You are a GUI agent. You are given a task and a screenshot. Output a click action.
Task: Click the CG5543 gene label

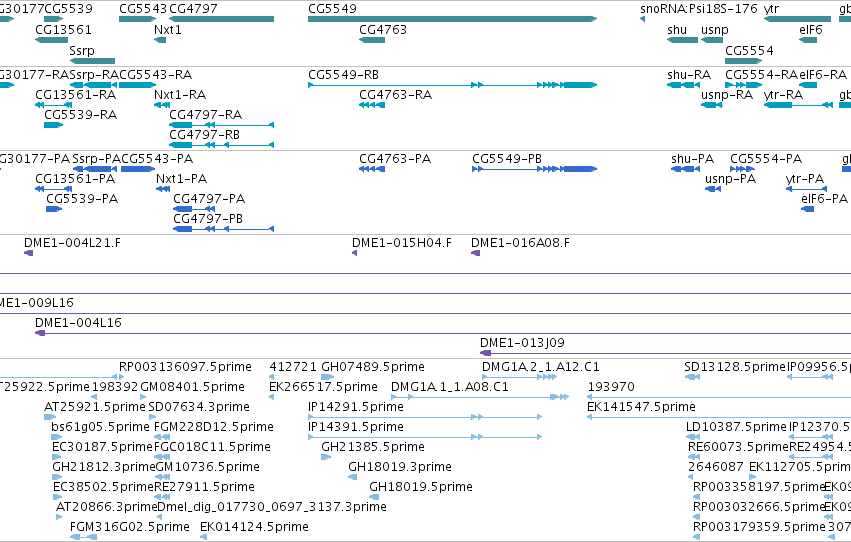[143, 9]
